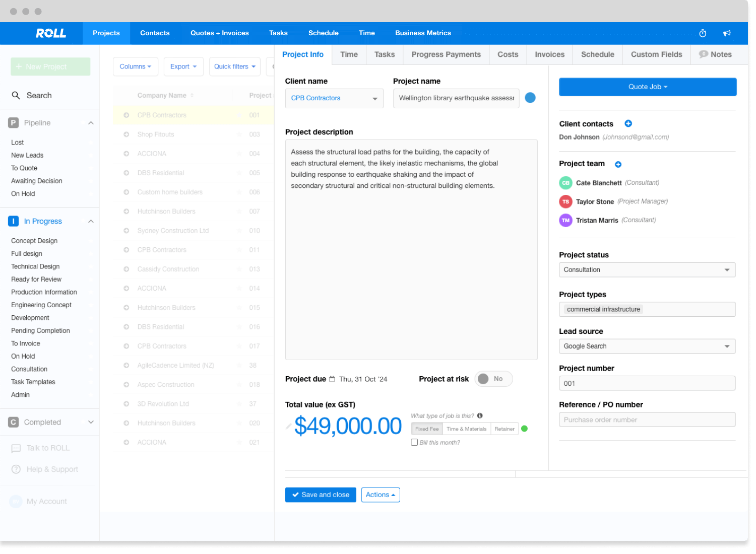Click the Pipeline P badge icon

coord(14,123)
